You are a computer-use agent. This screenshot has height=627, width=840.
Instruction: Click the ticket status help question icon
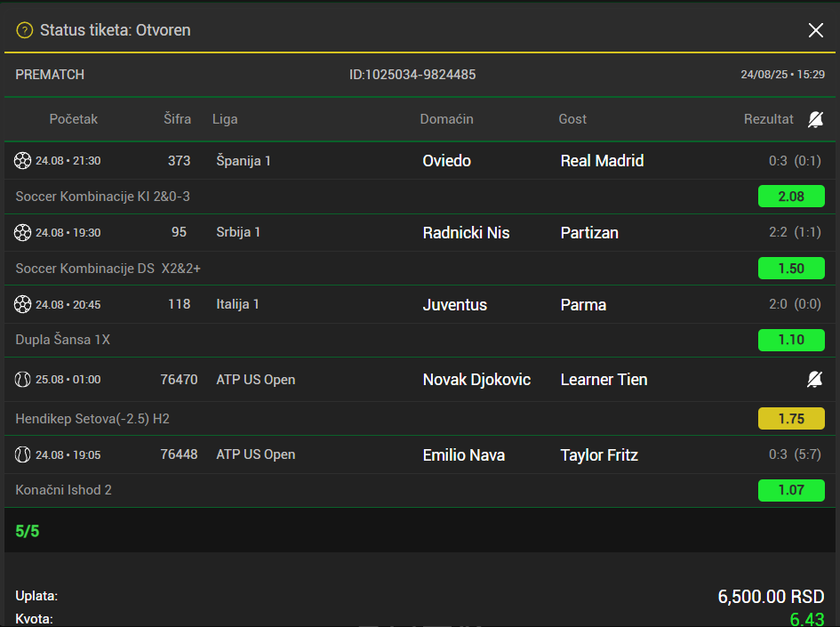[25, 30]
